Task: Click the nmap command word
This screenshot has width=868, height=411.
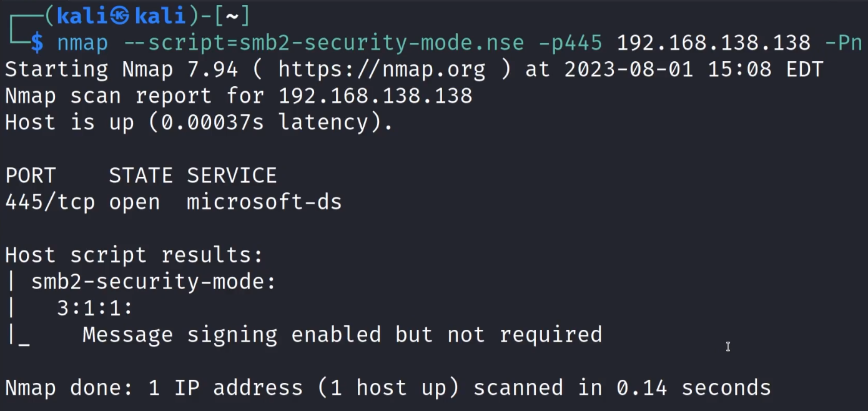Action: click(82, 43)
